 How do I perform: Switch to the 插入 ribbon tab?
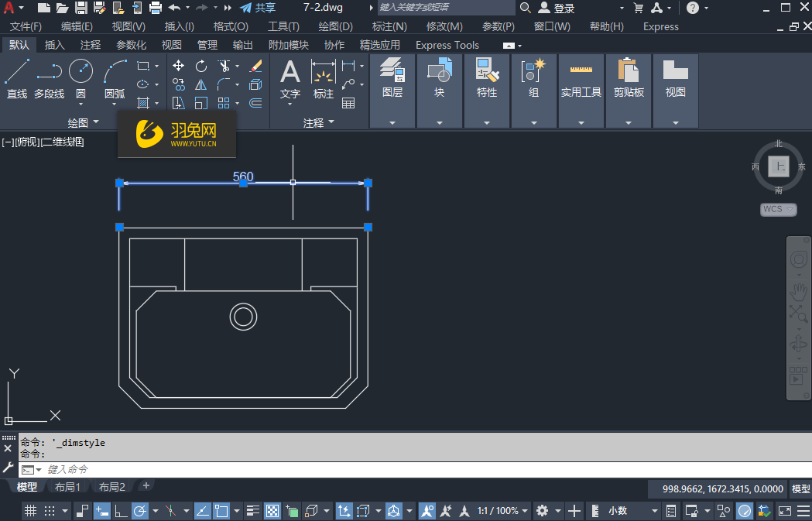point(54,45)
